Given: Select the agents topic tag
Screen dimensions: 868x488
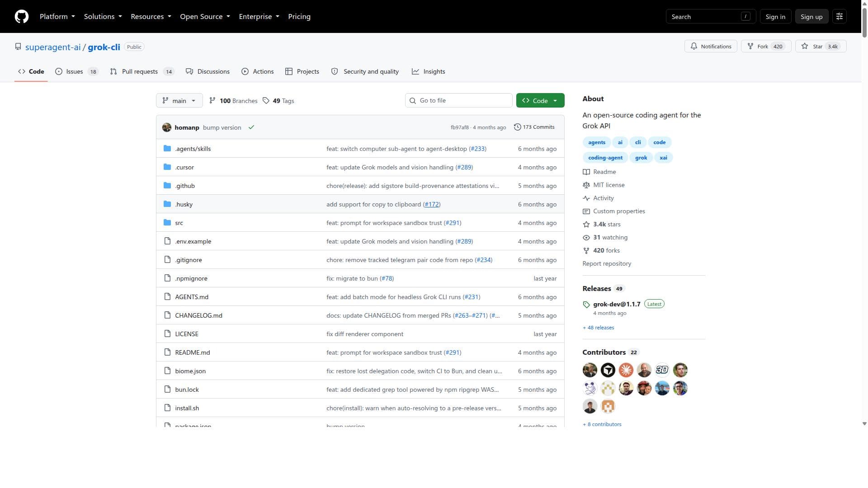Looking at the screenshot, I should [597, 143].
